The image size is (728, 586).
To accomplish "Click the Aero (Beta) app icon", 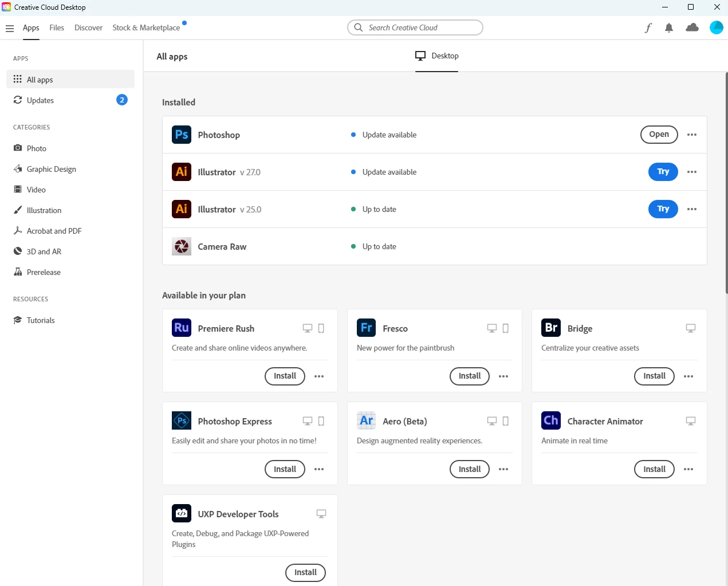I will click(x=367, y=420).
